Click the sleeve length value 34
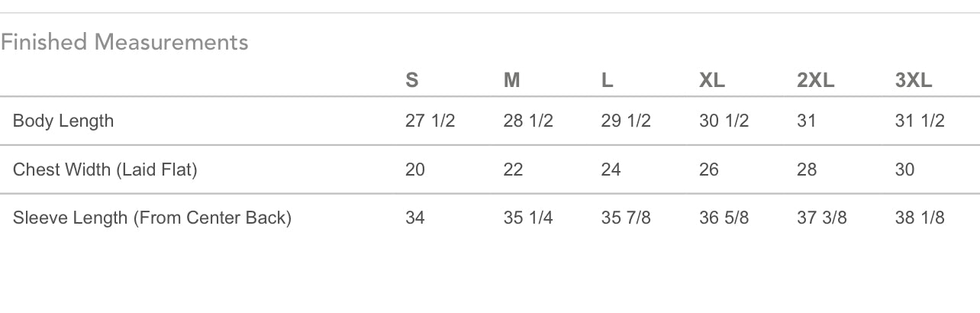Image resolution: width=980 pixels, height=313 pixels. pyautogui.click(x=415, y=218)
